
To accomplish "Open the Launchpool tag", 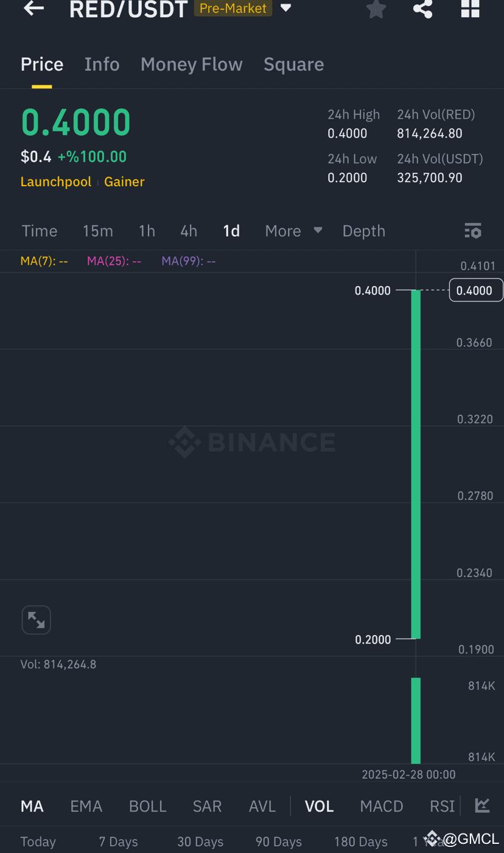I will pyautogui.click(x=56, y=181).
